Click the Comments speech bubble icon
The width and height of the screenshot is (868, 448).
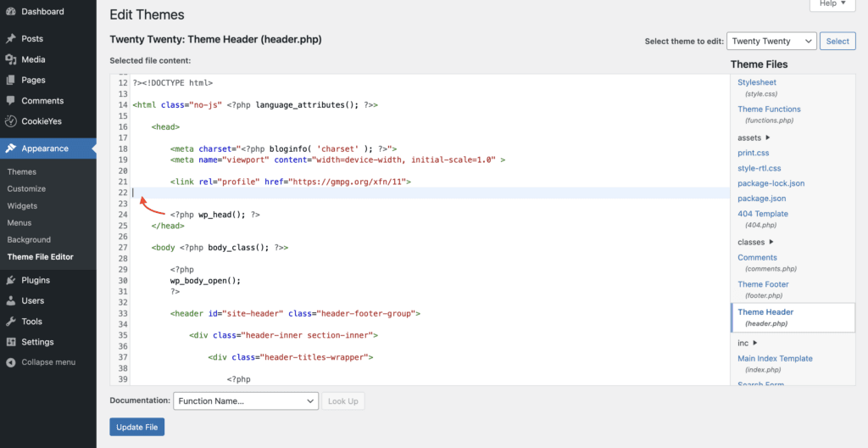click(x=10, y=101)
